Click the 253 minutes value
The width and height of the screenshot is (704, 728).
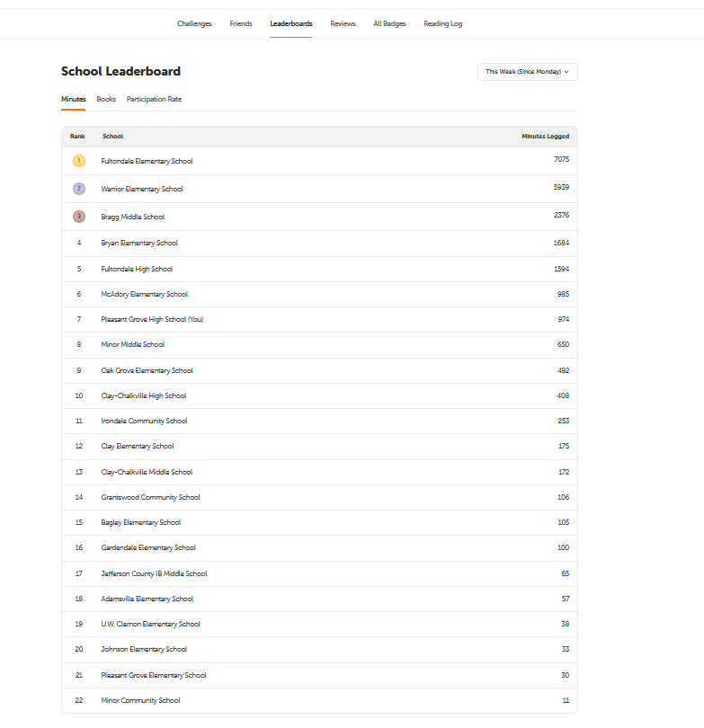tap(564, 421)
